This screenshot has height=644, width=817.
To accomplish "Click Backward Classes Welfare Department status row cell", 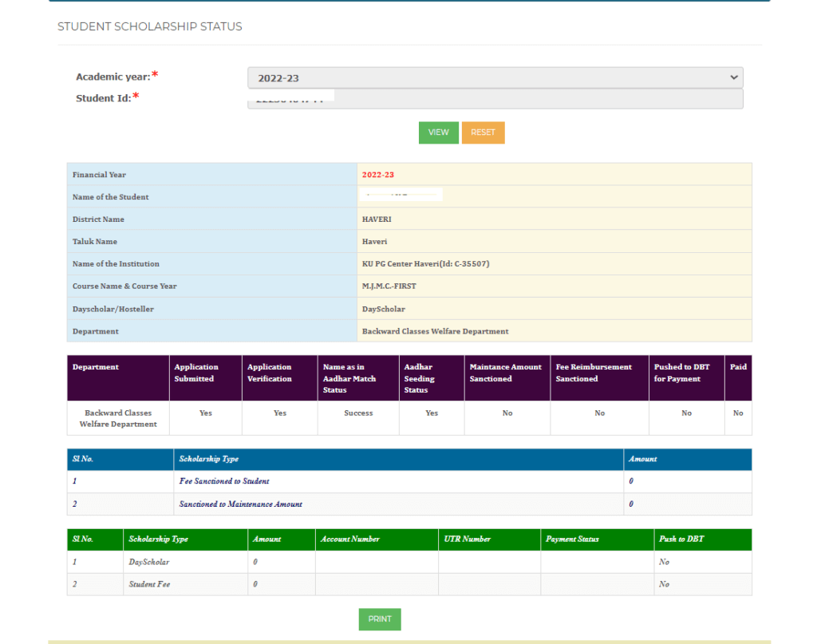I will tap(118, 418).
